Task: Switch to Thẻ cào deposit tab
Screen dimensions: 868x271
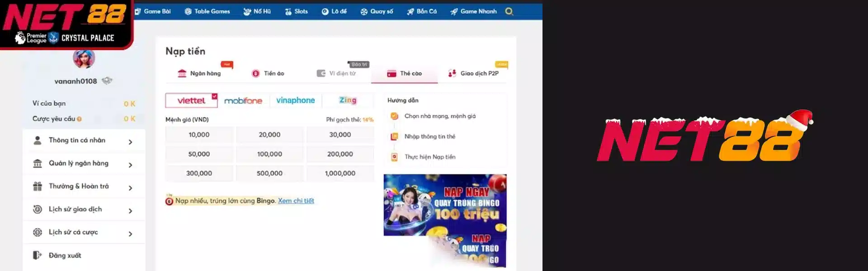Action: point(405,73)
